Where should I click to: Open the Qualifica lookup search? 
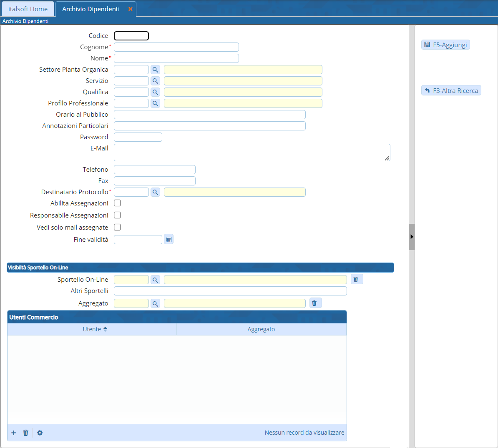(x=155, y=92)
